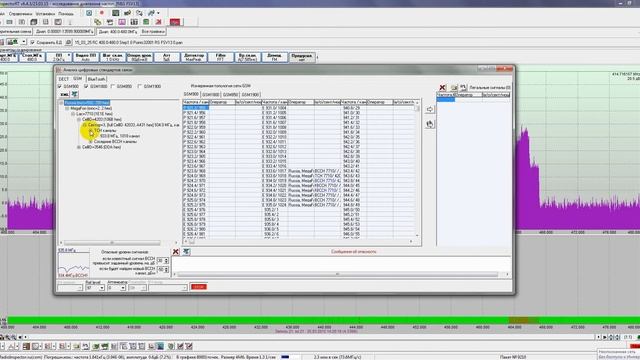Click the green chip icon in second toolbar
Screen dimensions: 640x360
pyautogui.click(x=146, y=22)
